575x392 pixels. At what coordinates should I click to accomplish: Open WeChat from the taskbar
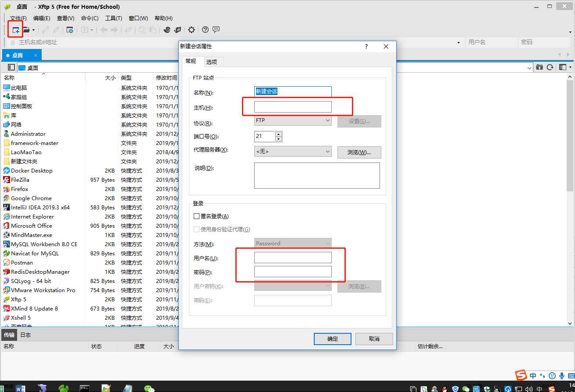point(150,388)
